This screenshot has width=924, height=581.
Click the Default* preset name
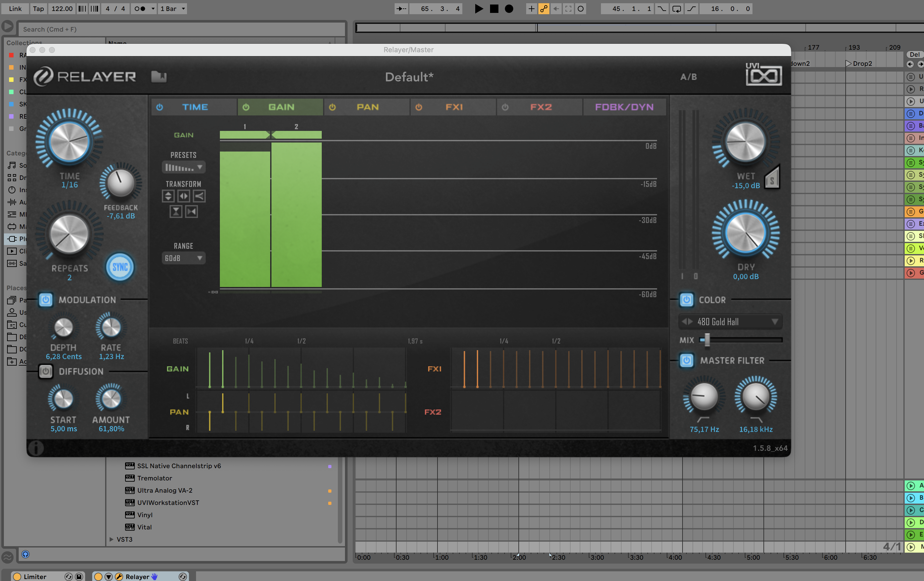point(409,77)
